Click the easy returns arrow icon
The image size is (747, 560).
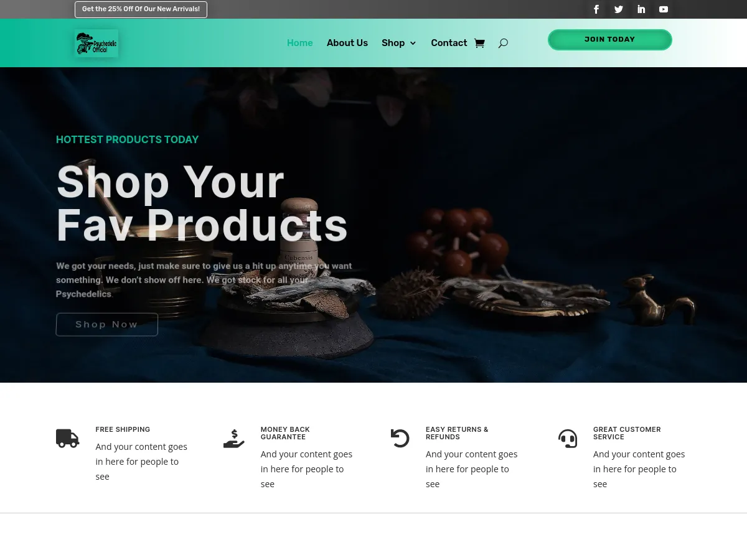click(400, 438)
